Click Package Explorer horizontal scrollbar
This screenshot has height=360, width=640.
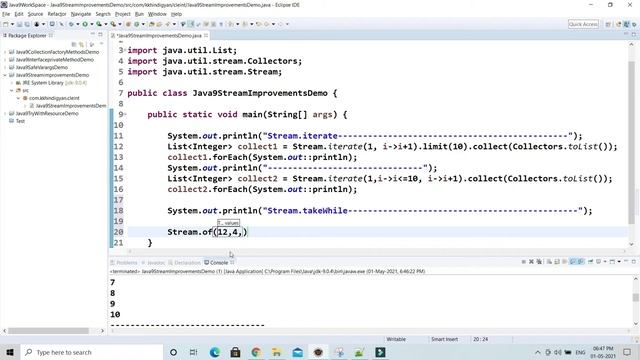[x=48, y=331]
